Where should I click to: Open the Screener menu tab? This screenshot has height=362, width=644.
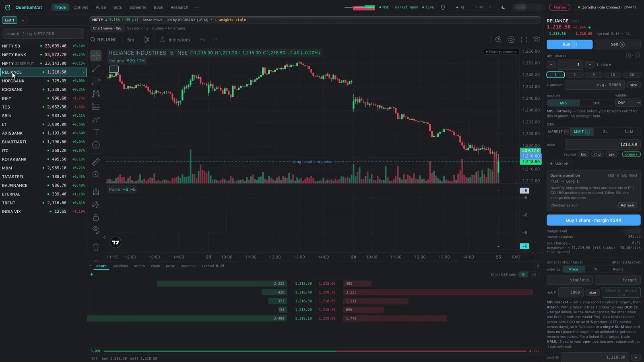[138, 7]
